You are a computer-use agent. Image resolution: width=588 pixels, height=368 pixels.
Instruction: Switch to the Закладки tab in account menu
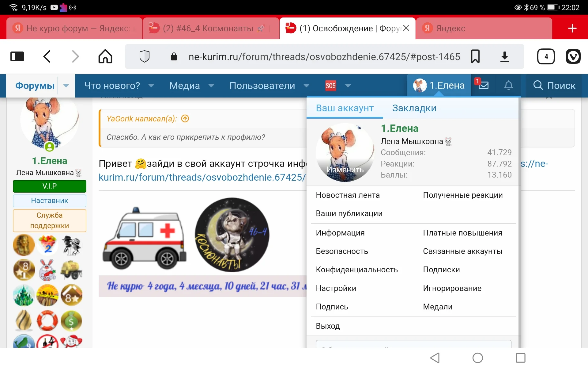[x=414, y=108]
